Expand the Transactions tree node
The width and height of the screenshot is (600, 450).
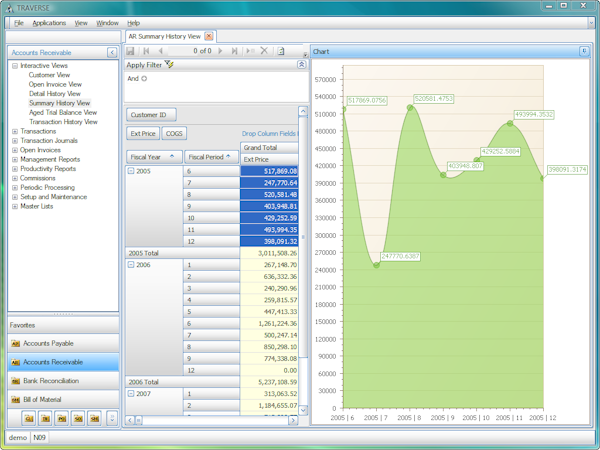click(x=15, y=131)
